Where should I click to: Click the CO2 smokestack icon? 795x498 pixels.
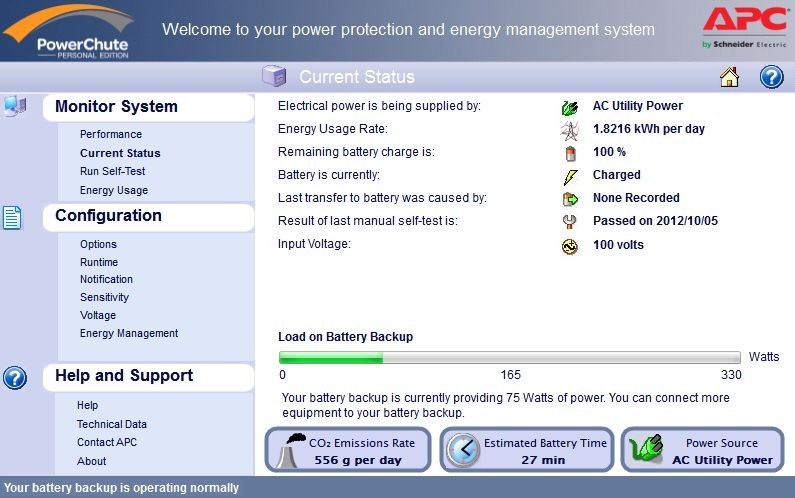[x=291, y=450]
